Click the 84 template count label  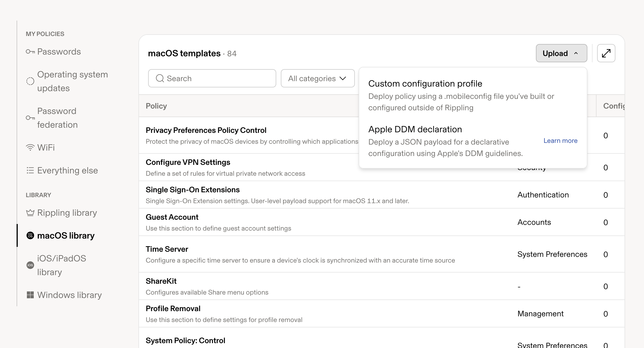232,54
